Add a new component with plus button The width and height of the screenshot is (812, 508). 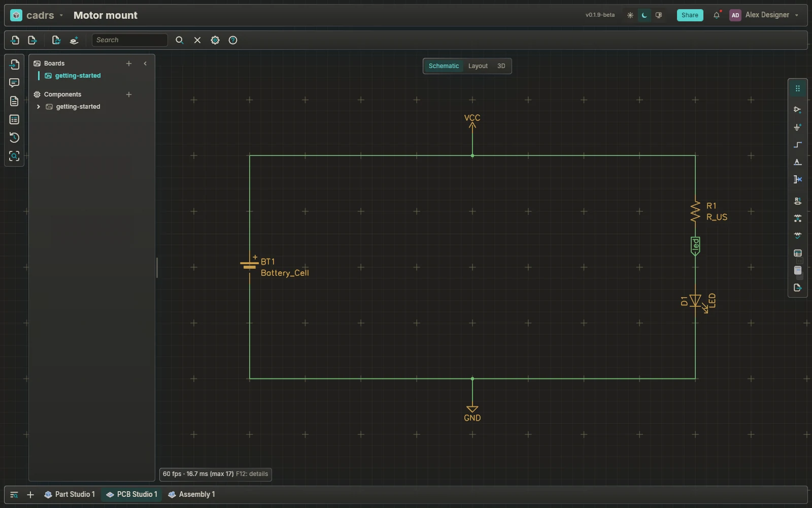tap(129, 94)
